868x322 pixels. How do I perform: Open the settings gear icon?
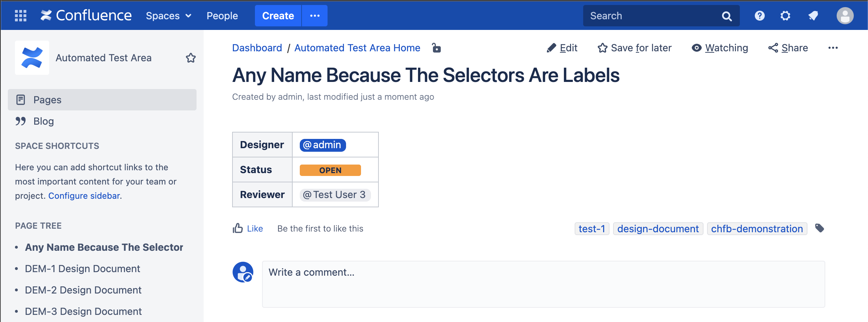785,16
